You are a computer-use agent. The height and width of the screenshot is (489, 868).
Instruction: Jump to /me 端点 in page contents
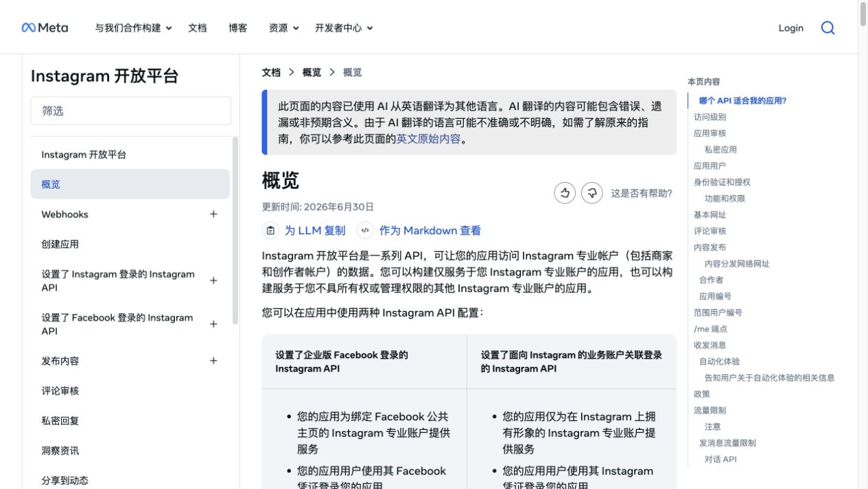pyautogui.click(x=710, y=329)
